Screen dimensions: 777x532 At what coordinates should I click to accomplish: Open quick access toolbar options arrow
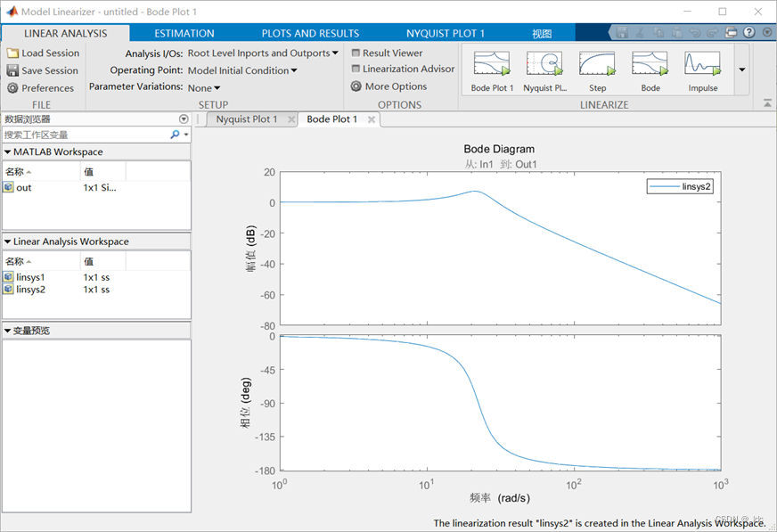click(767, 33)
